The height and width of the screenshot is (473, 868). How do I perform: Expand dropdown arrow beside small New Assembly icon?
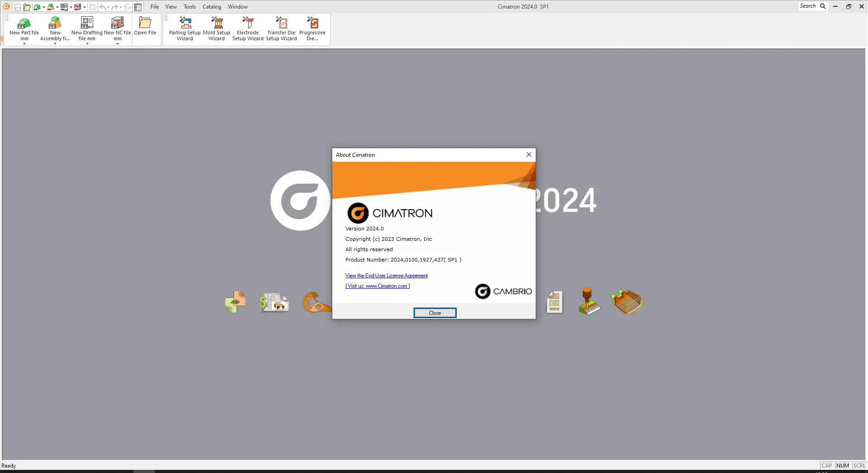point(57,7)
